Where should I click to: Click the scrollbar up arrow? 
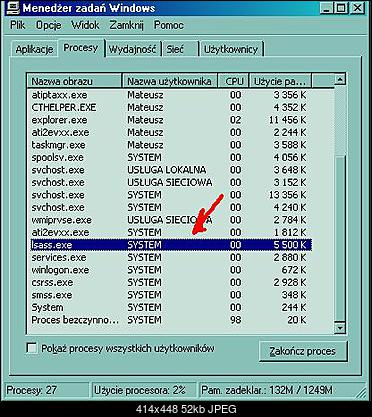coord(340,80)
